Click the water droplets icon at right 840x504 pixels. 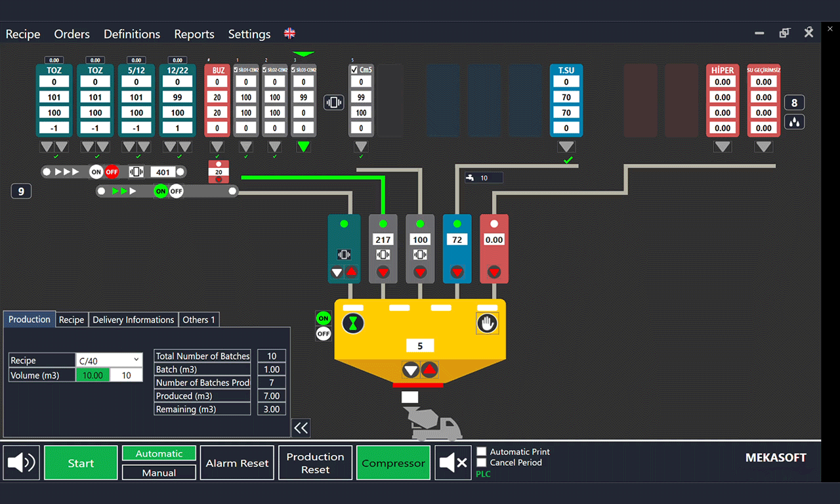tap(794, 122)
